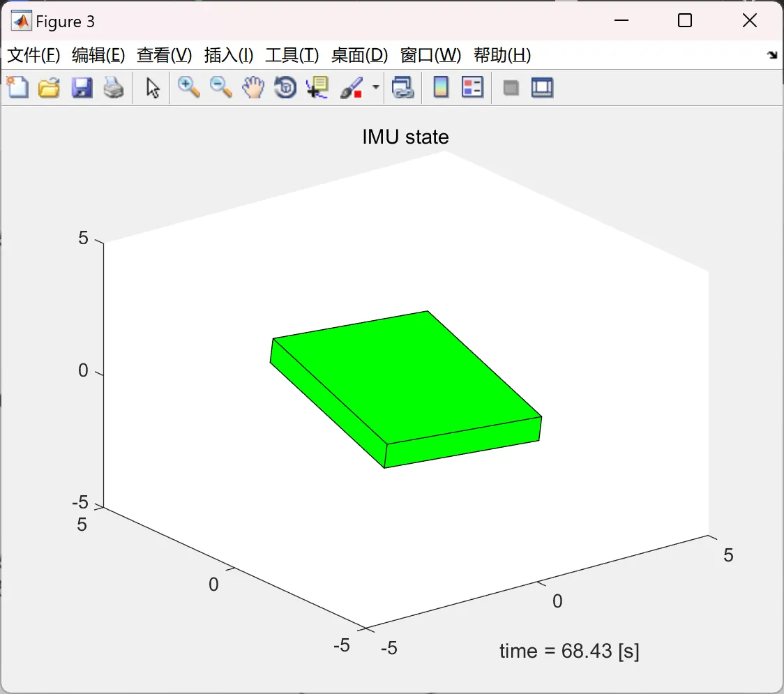Click the New Figure icon
Image resolution: width=784 pixels, height=694 pixels.
[18, 87]
